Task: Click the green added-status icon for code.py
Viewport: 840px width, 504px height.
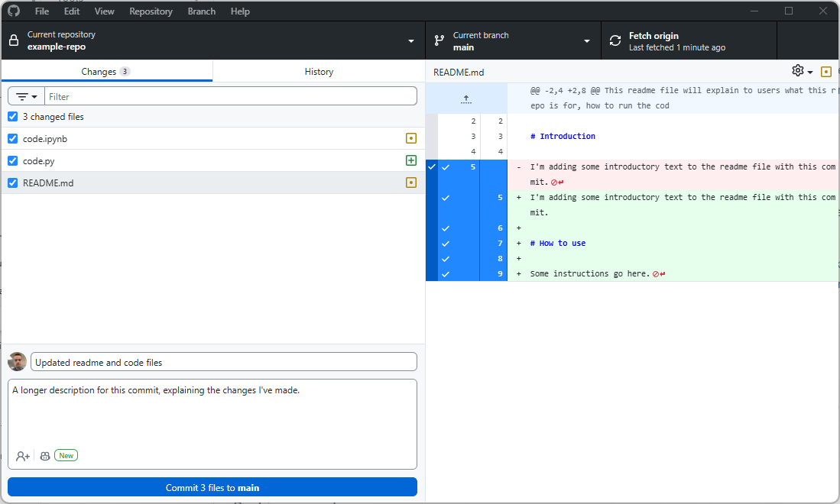Action: click(x=411, y=161)
